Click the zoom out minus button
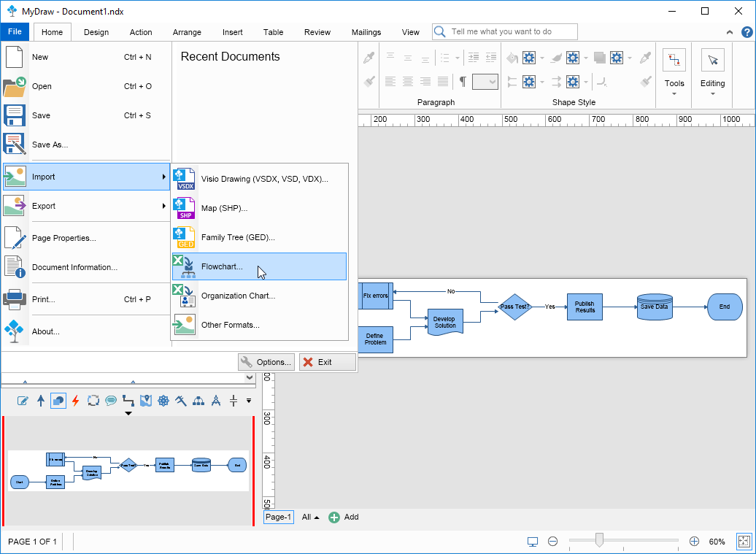This screenshot has width=756, height=554. coord(553,542)
